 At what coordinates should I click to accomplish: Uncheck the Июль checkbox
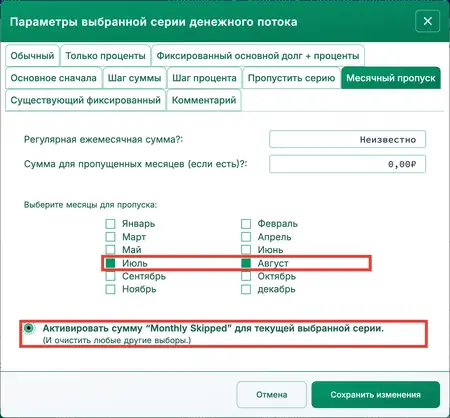coord(110,263)
